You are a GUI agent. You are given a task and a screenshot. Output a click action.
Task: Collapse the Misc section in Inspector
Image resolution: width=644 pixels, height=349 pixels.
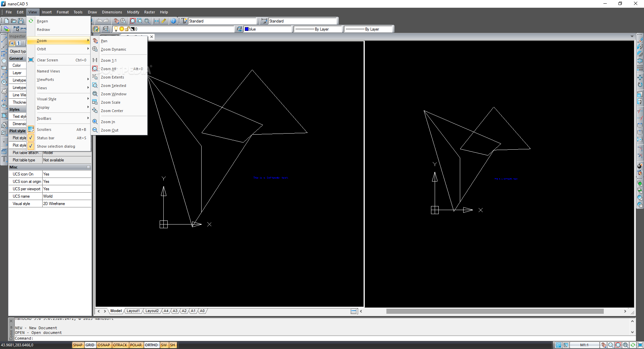(89, 167)
